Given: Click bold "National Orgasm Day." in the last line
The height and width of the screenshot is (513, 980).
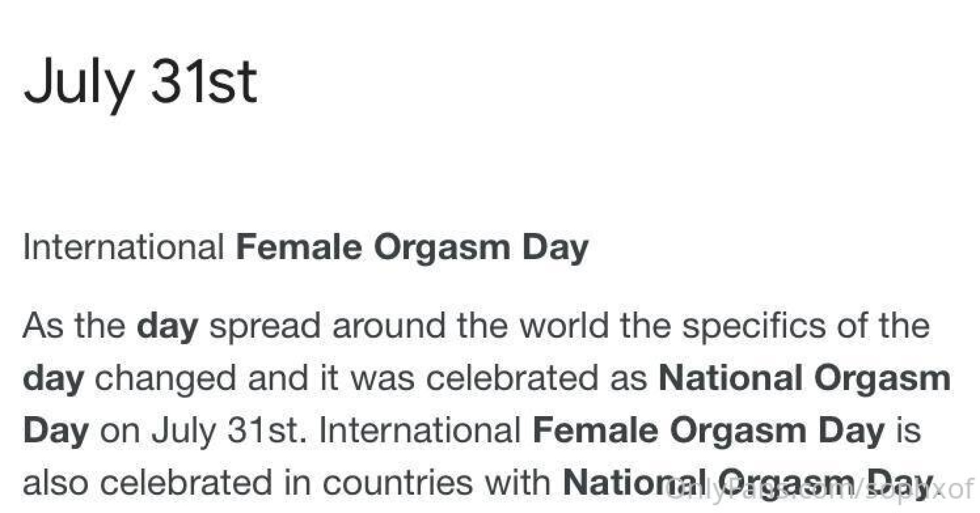Looking at the screenshot, I should coord(750,484).
